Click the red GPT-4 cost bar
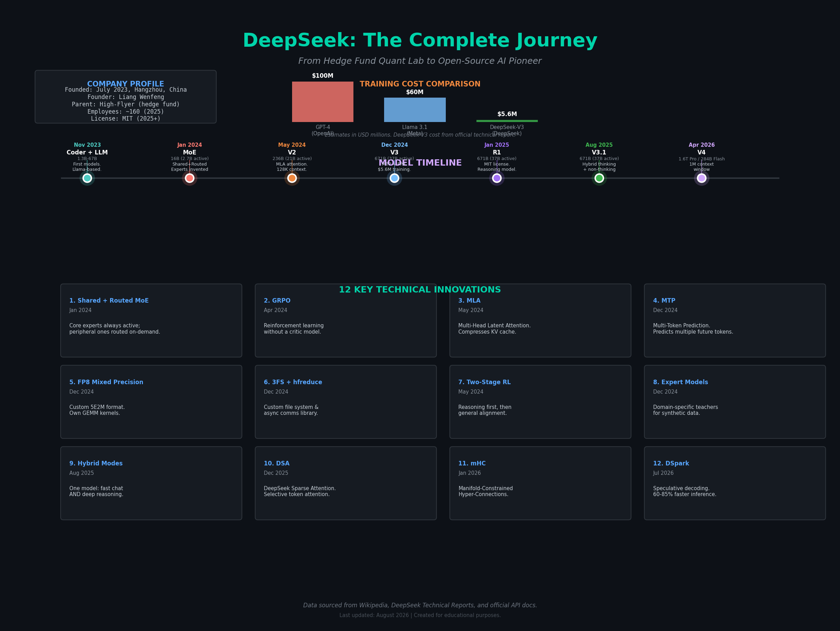840x631 pixels. coord(323,102)
